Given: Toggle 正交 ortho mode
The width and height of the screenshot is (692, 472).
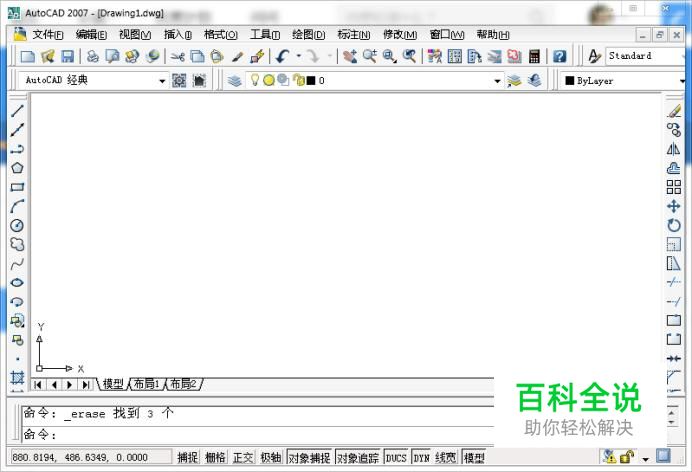Looking at the screenshot, I should coord(243,457).
